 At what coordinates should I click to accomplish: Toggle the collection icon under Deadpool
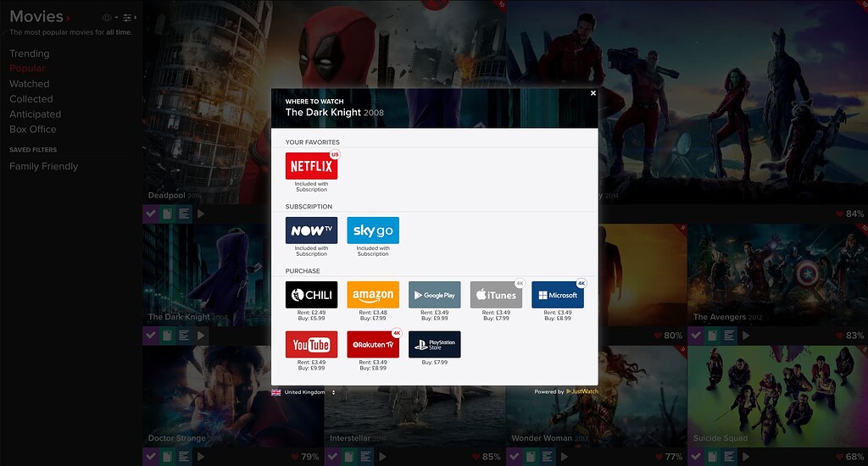point(167,214)
